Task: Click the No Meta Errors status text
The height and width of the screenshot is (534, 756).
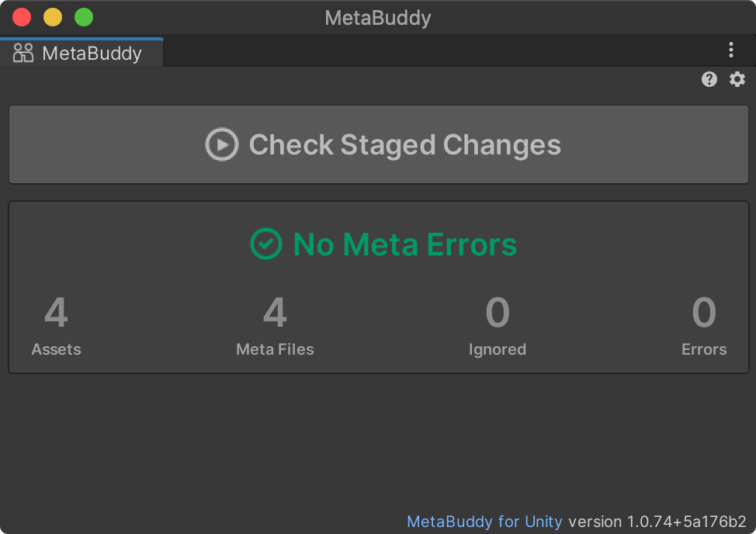Action: [x=404, y=244]
